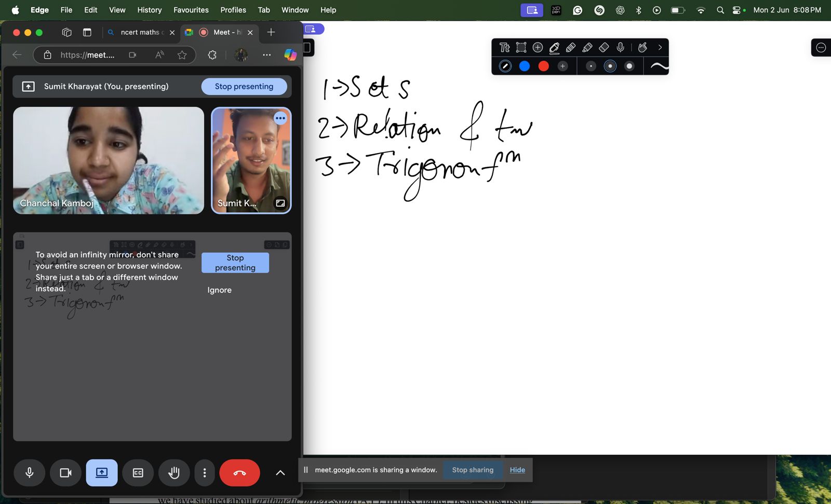
Task: Select the eraser tool
Action: [x=604, y=48]
